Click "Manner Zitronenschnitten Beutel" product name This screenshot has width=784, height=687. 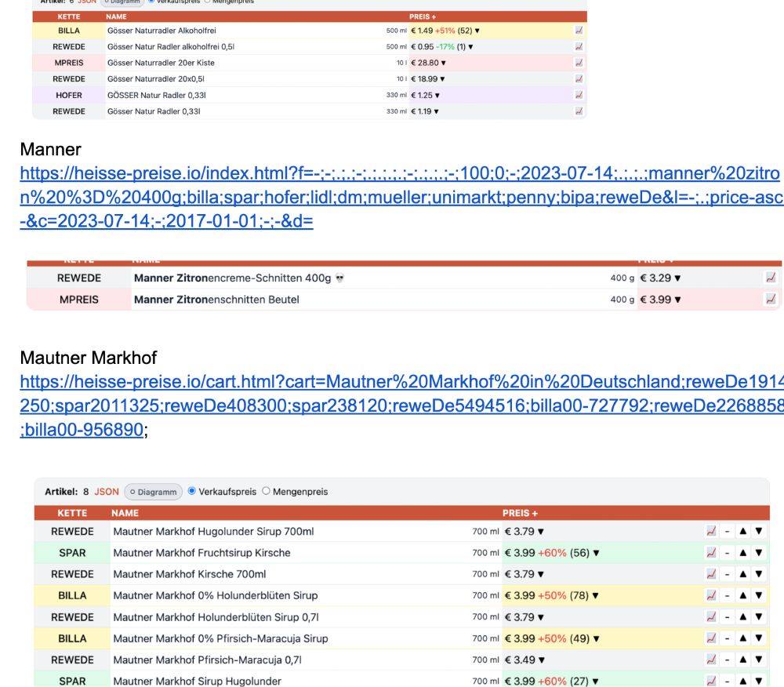216,300
